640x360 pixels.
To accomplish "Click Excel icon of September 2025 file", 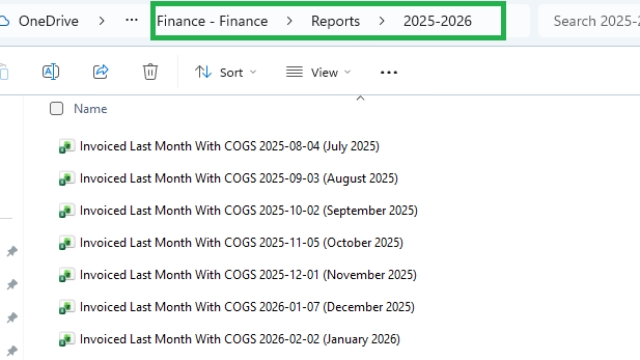I will coord(67,211).
